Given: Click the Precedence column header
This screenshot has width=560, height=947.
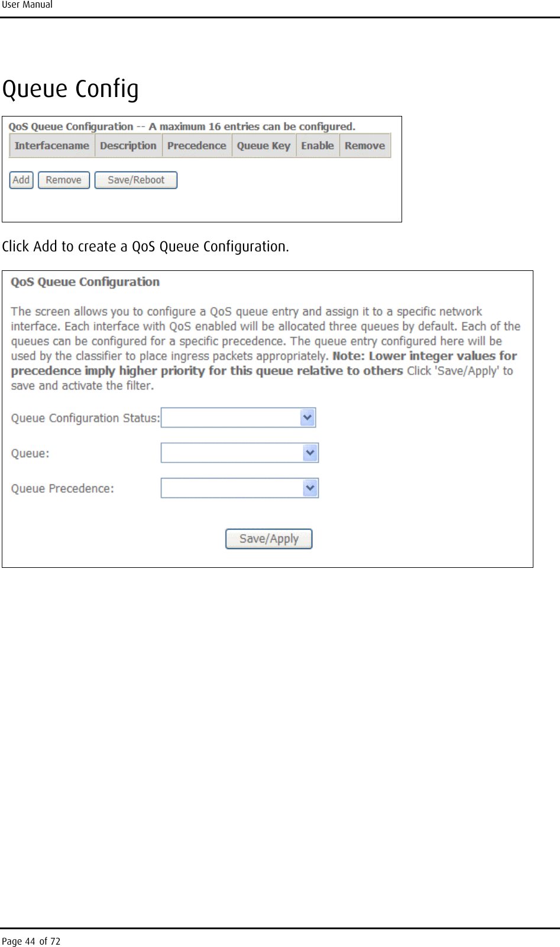Looking at the screenshot, I should coord(197,146).
